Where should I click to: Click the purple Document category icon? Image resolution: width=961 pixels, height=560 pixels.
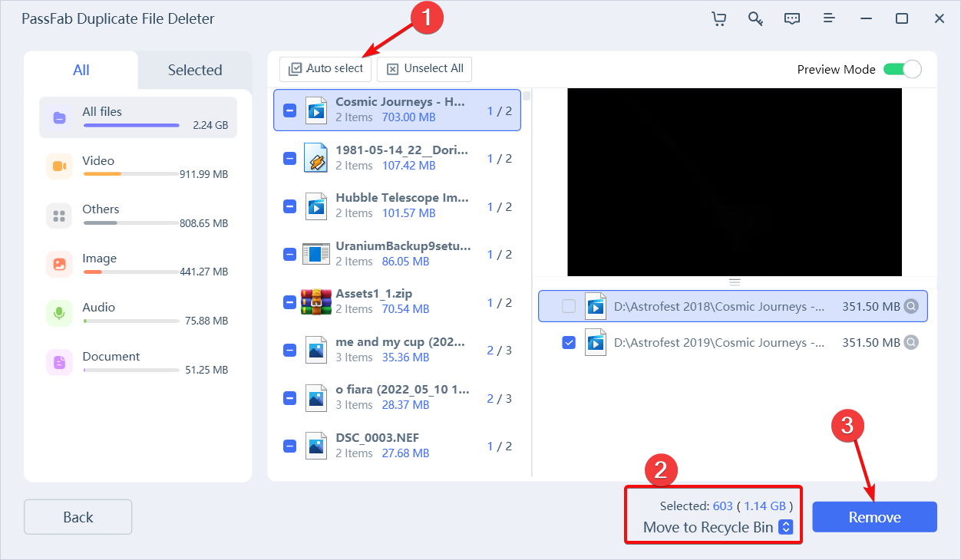pos(59,362)
